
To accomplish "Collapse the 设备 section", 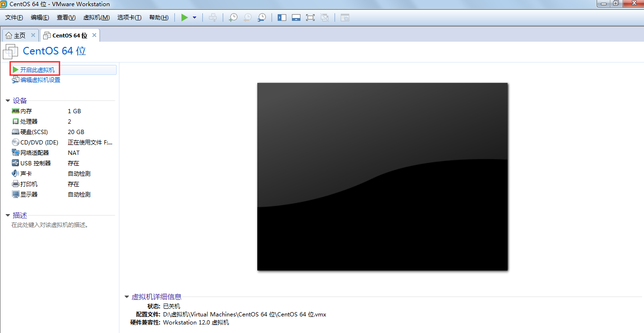I will (x=8, y=101).
